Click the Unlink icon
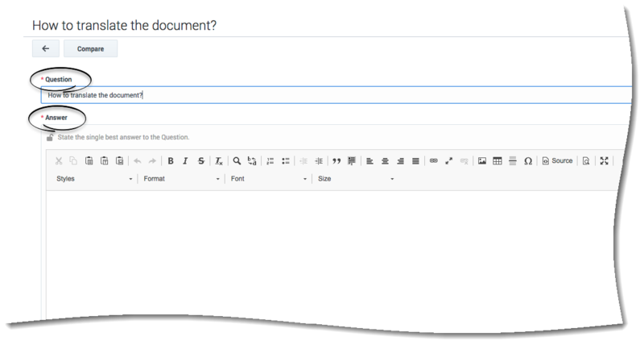Viewport: 644px width, 345px height. pos(464,160)
